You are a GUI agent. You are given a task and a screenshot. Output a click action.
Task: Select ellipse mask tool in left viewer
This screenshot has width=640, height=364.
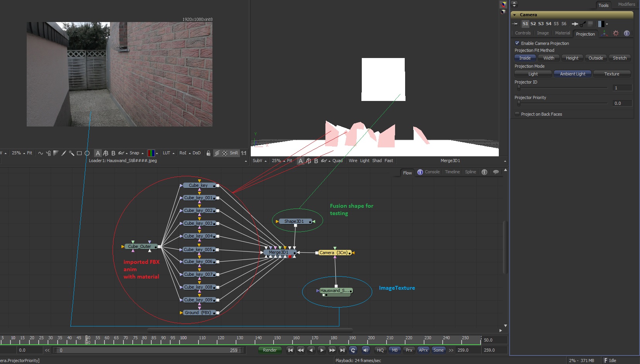click(x=87, y=153)
